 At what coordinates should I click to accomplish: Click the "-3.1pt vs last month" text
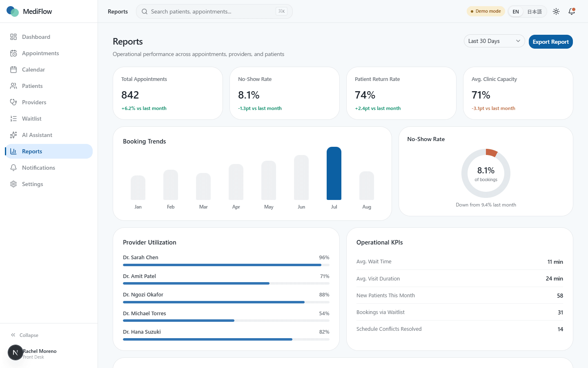[x=493, y=108]
